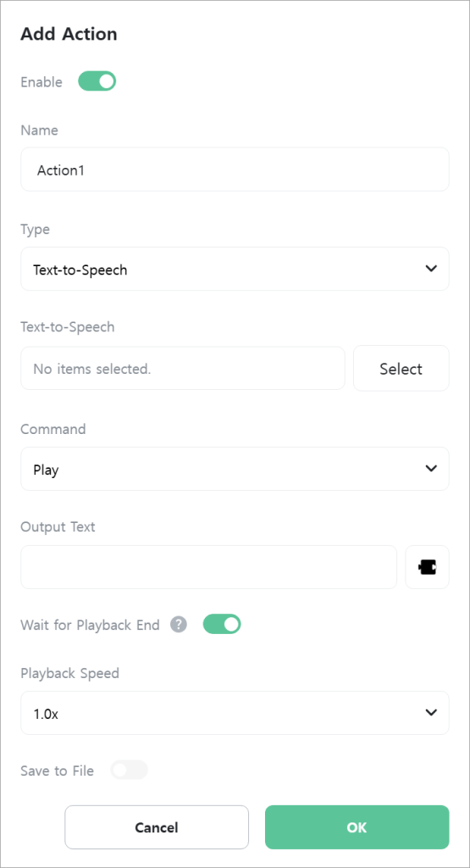Click the Name field containing Action1

(x=235, y=170)
